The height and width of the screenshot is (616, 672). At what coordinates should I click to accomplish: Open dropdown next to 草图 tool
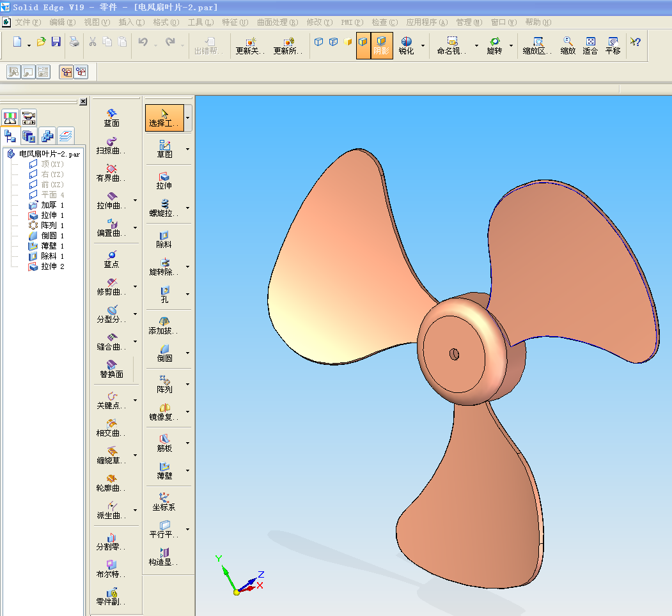click(187, 149)
